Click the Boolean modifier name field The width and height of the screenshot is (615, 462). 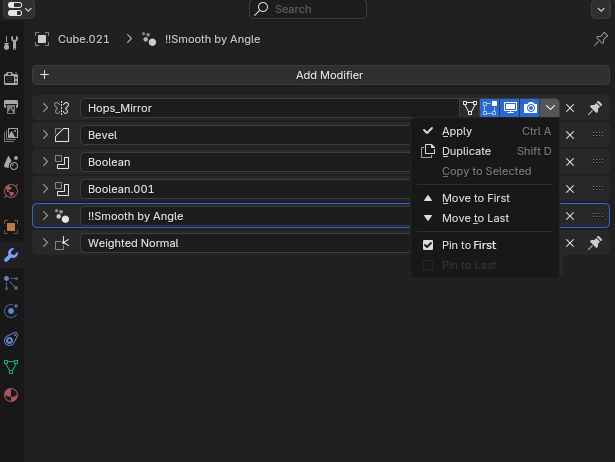pos(245,162)
